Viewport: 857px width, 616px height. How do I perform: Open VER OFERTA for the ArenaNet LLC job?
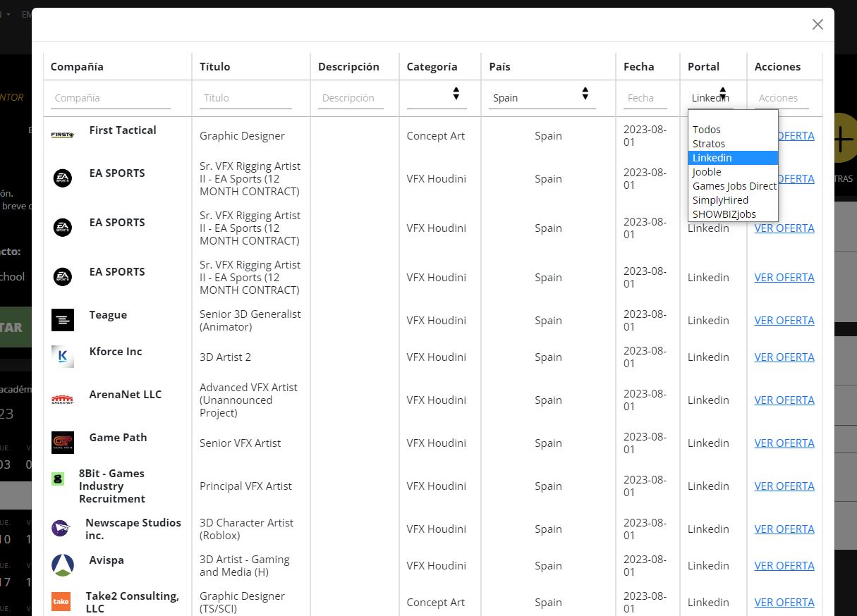pos(784,400)
